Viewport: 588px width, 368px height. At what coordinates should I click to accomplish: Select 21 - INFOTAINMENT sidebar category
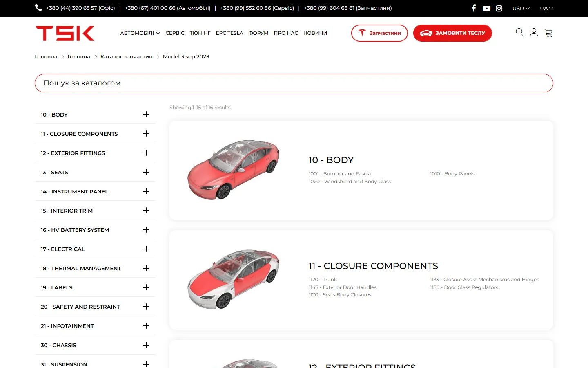pyautogui.click(x=67, y=326)
